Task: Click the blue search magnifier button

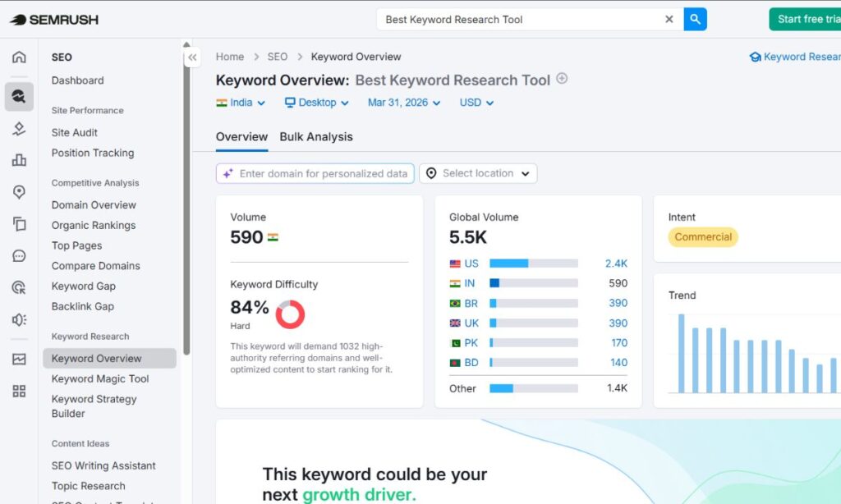Action: 695,18
